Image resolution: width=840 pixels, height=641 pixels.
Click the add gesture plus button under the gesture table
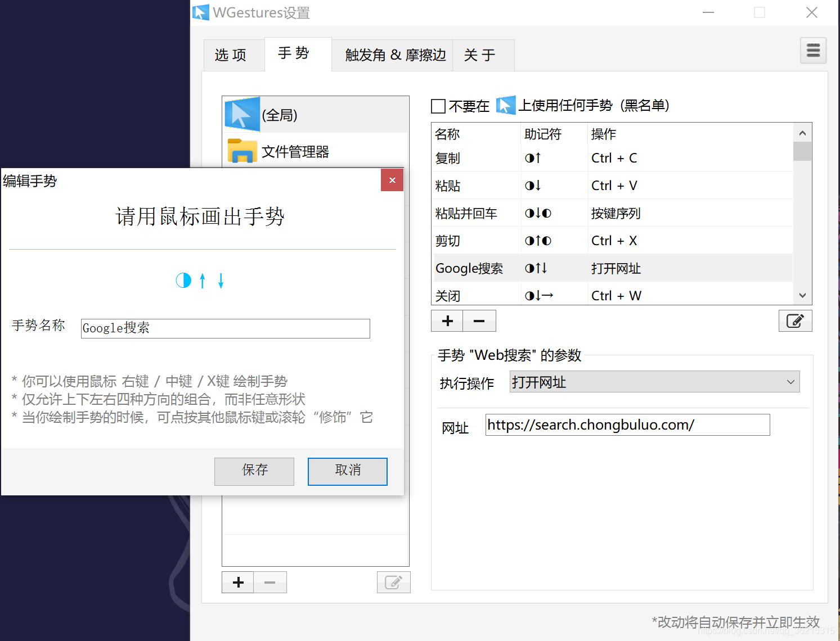click(447, 321)
